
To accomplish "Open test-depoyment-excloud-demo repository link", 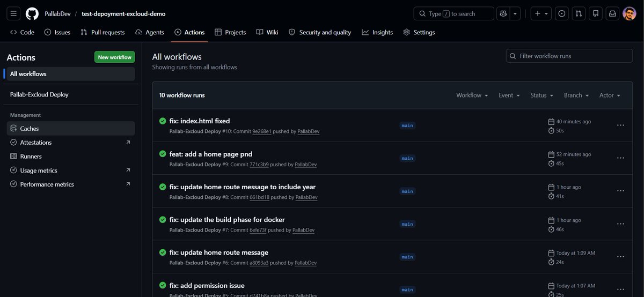I will [123, 13].
